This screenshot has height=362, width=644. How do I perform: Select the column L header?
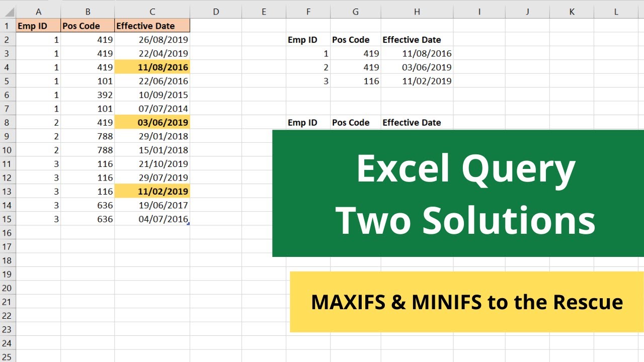(x=615, y=11)
